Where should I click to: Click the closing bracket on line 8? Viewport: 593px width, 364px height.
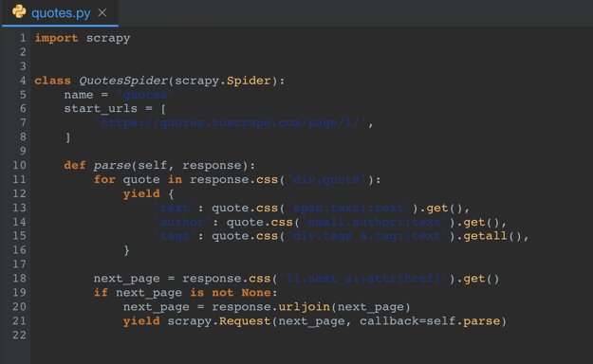point(67,137)
